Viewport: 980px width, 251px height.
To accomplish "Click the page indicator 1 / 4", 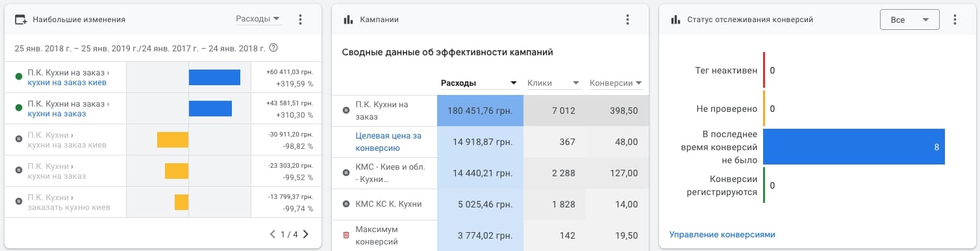I will [x=290, y=234].
